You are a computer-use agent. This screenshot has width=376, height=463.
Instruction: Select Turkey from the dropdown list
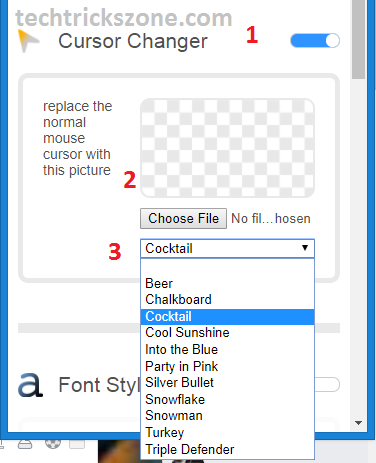click(227, 433)
